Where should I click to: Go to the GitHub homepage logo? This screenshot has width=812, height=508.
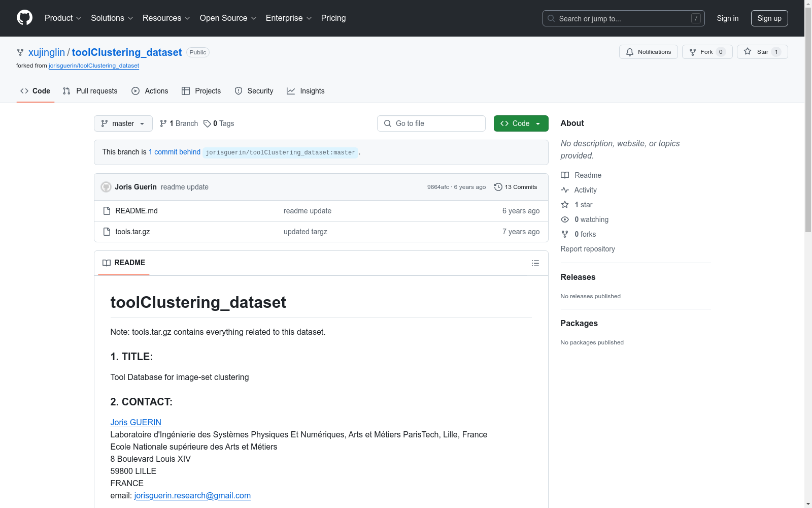24,18
